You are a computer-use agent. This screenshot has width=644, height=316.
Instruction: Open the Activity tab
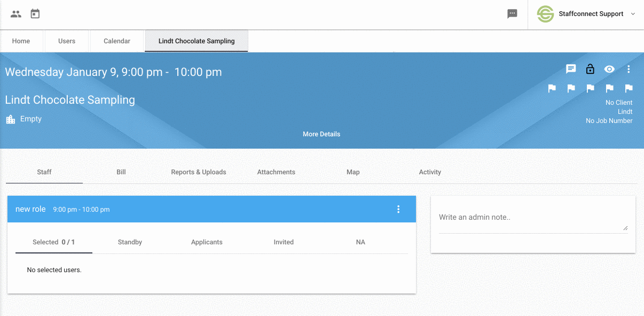[430, 172]
